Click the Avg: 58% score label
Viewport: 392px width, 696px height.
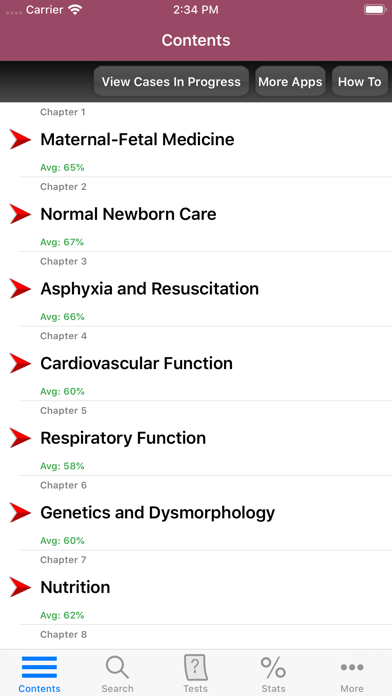[62, 466]
